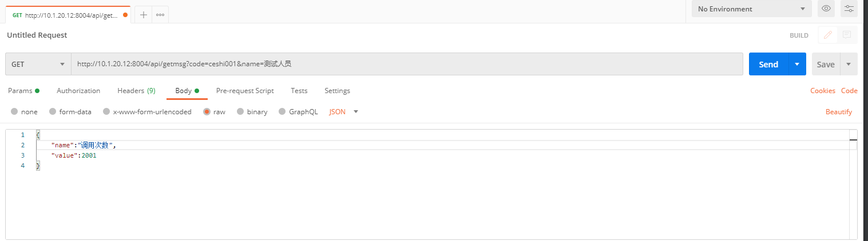Select the binary body radio button

[x=240, y=112]
